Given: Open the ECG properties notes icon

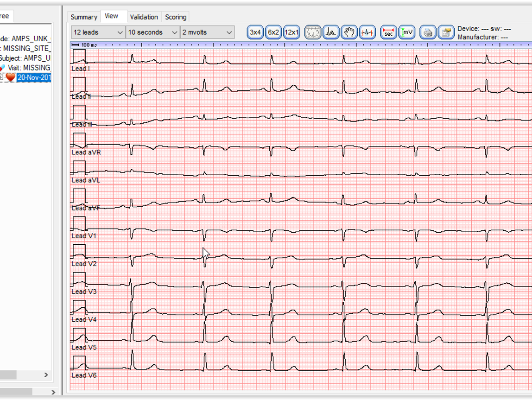Looking at the screenshot, I should click(446, 32).
